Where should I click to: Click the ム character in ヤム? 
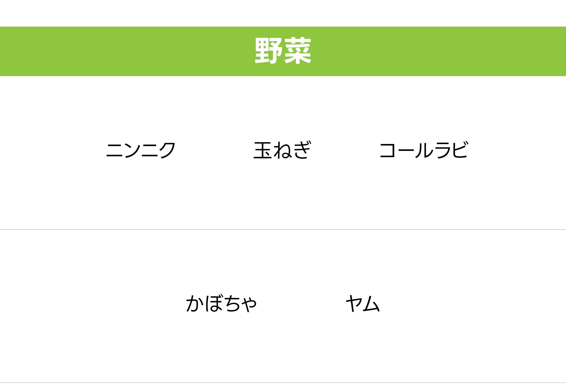(372, 303)
